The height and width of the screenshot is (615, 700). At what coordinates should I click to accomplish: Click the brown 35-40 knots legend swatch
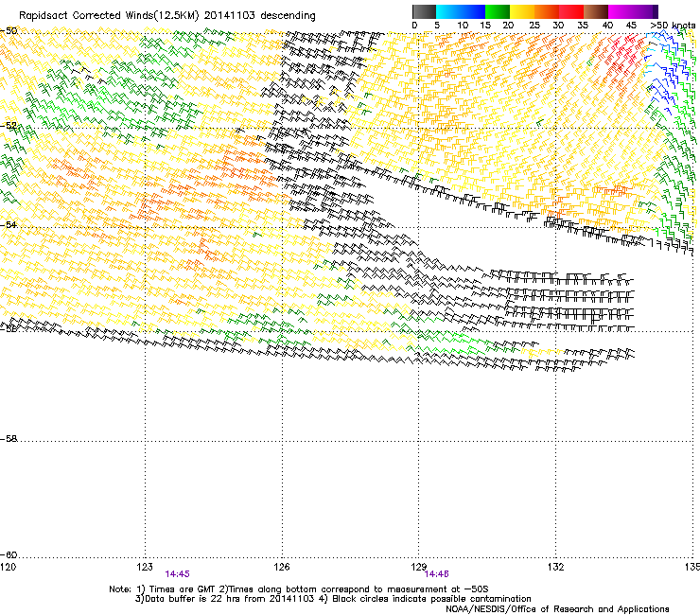tap(596, 11)
